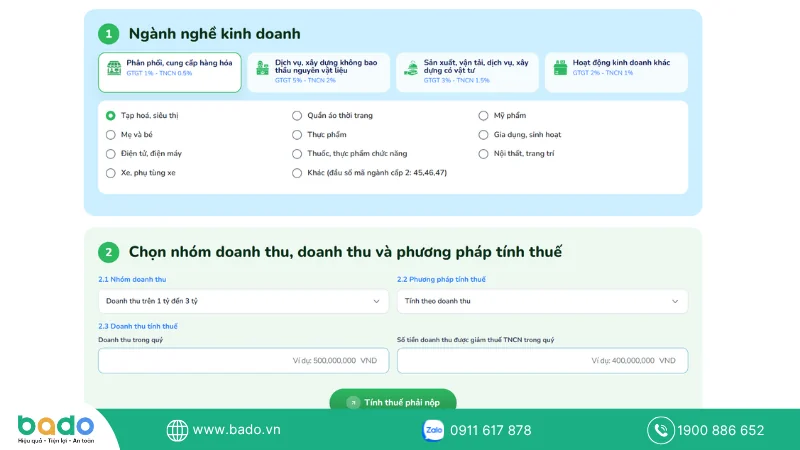
Task: Click the Zalo number 0911 617 878
Action: click(490, 430)
